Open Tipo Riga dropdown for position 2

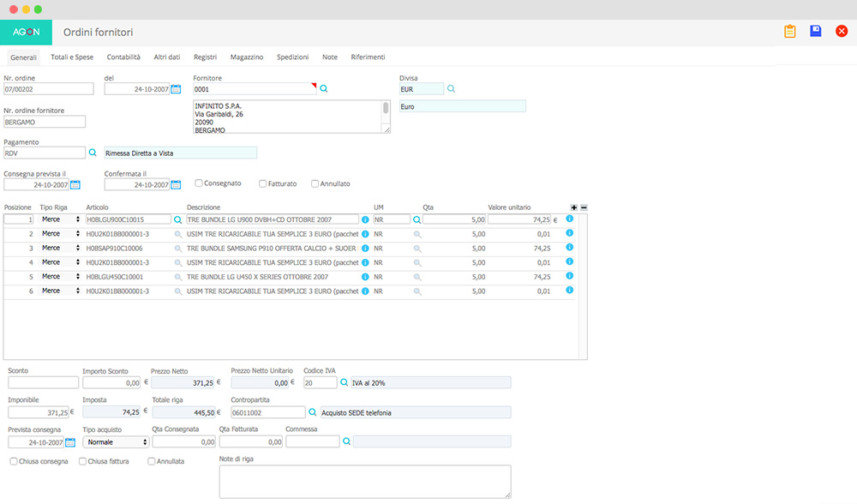(x=60, y=233)
